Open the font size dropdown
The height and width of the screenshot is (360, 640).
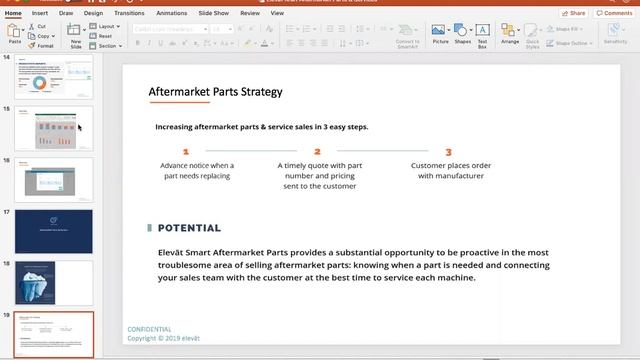(x=230, y=29)
